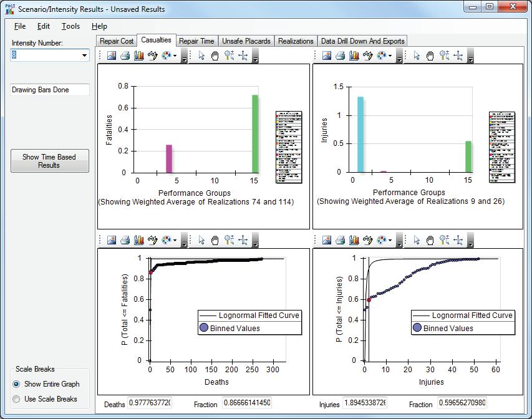
Task: Select the pointer tool above the Injuries bar chart
Action: [x=417, y=55]
